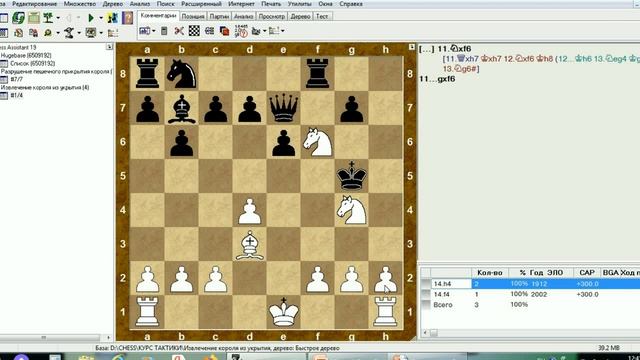
Task: Click the white bishop on d3
Action: point(249,244)
